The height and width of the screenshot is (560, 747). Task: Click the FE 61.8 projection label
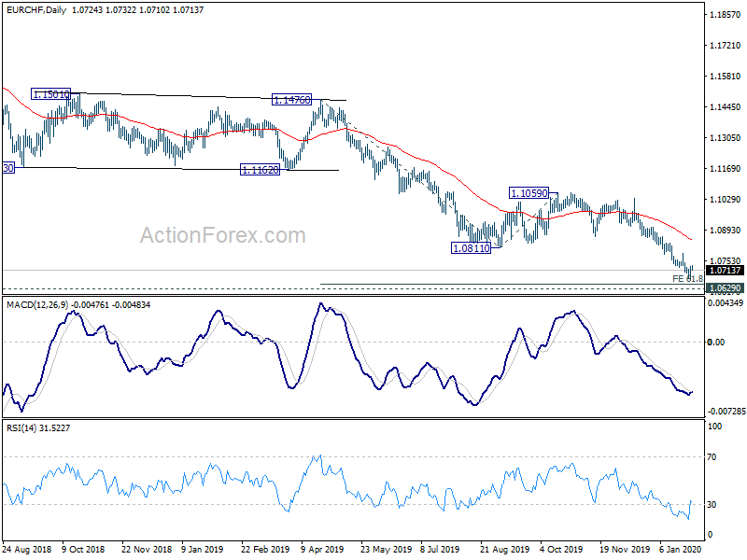coord(687,278)
